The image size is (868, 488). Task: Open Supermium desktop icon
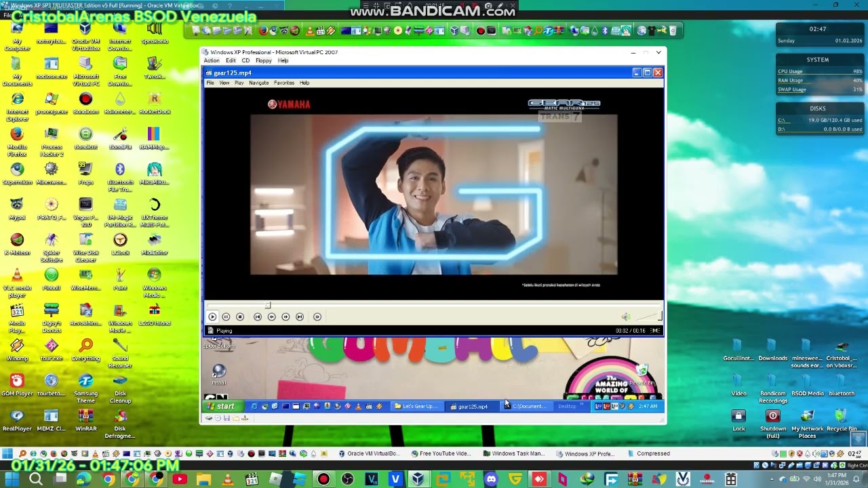click(x=17, y=174)
